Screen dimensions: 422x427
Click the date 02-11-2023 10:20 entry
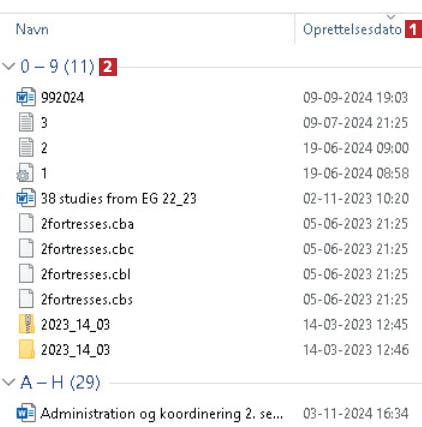(356, 199)
